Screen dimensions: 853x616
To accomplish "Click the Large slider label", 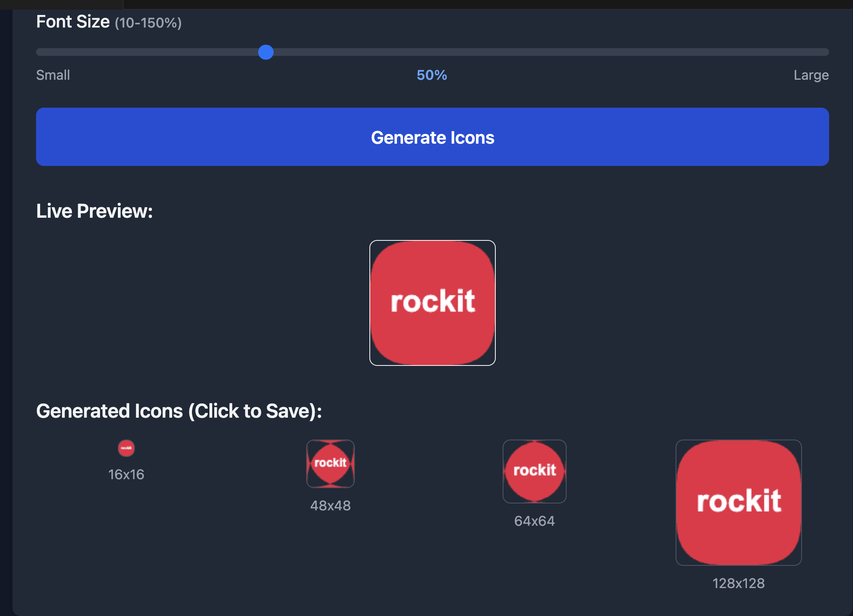I will pyautogui.click(x=811, y=75).
